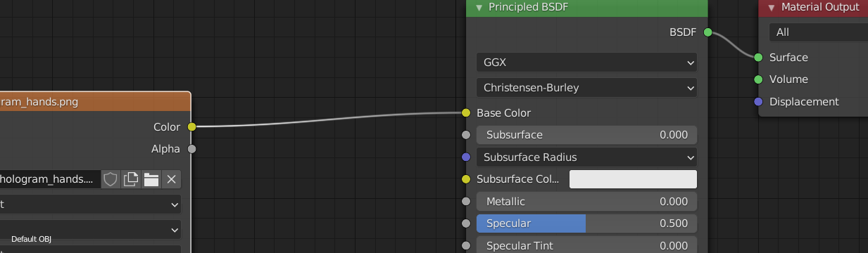Click the Alpha output socket
This screenshot has width=868, height=253.
pos(191,149)
